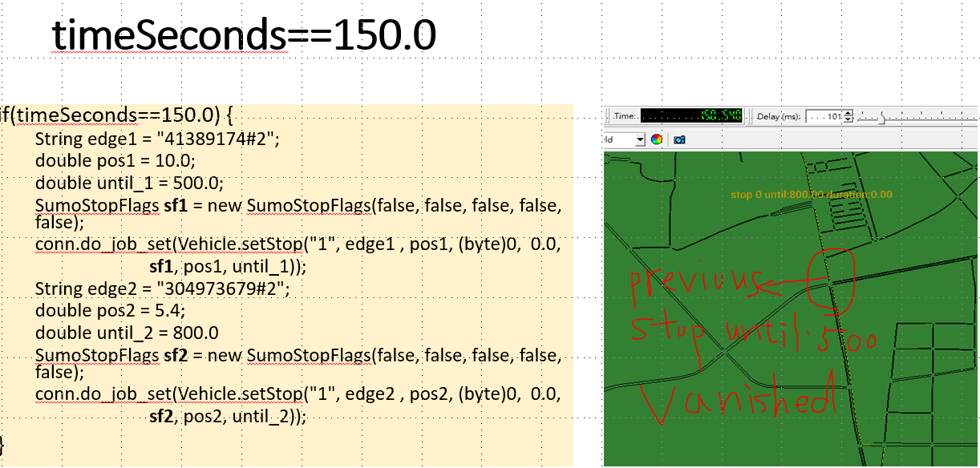
Task: Click the delay slider knob
Action: pos(881,119)
